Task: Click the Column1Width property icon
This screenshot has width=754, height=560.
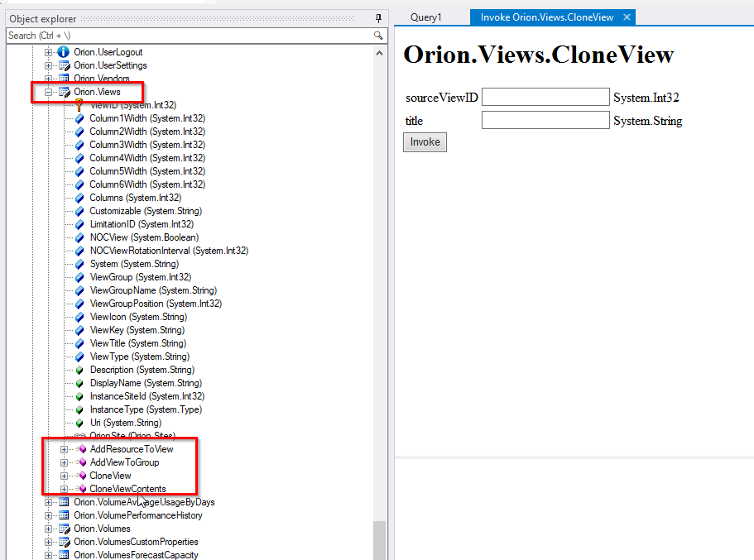Action: pos(79,118)
